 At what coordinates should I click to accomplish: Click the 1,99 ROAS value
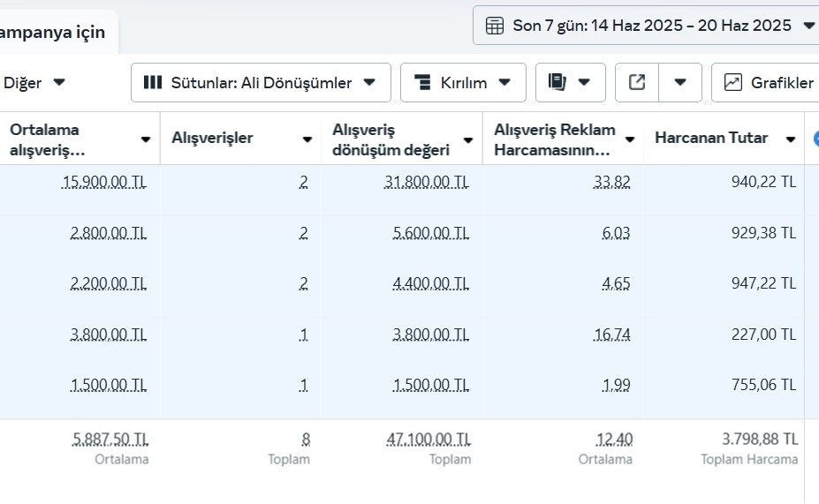click(616, 385)
